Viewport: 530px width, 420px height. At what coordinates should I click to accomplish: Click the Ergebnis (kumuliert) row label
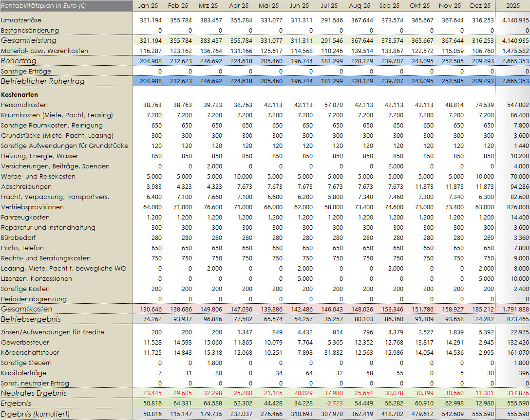tap(35, 414)
